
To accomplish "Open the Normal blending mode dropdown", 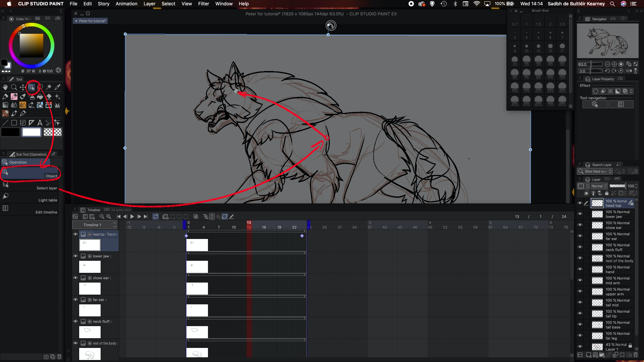I will 599,186.
